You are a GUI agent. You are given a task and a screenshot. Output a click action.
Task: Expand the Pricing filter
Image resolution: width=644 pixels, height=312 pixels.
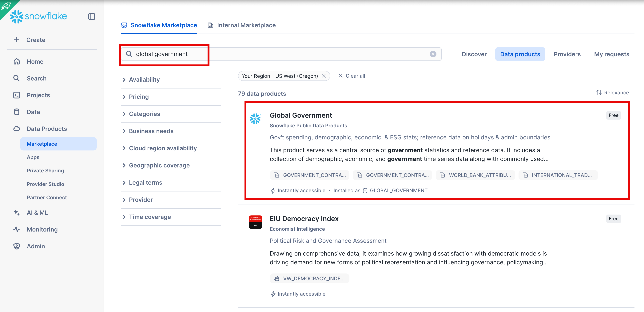point(171,97)
